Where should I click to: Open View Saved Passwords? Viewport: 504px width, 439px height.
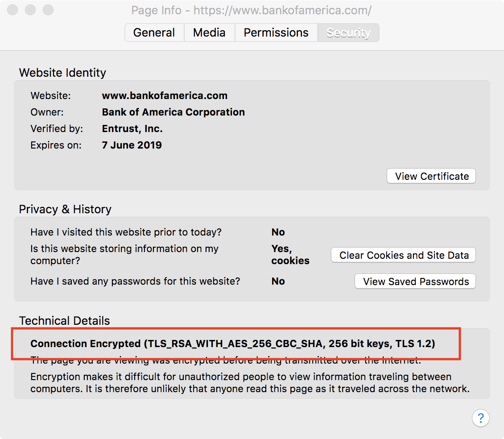[415, 282]
